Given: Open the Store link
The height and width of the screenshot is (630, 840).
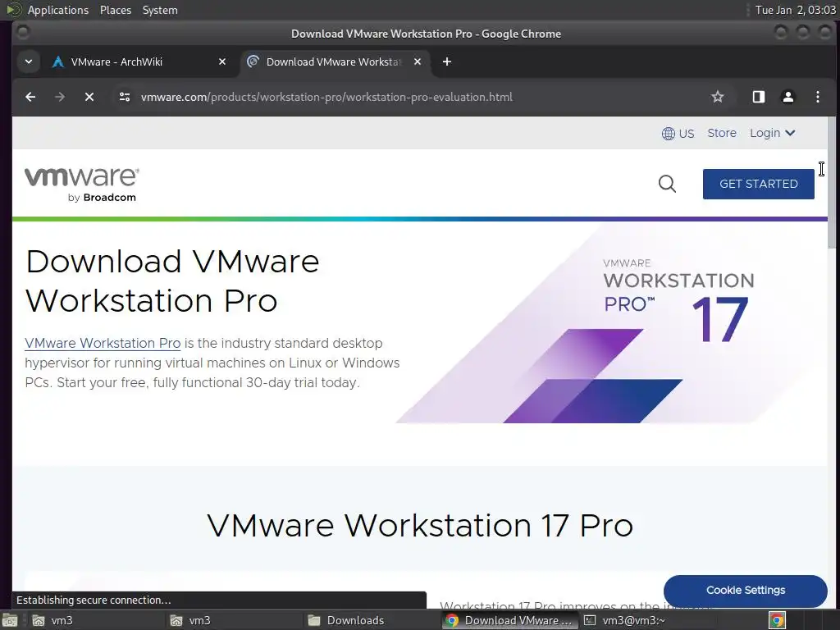Looking at the screenshot, I should pos(722,133).
